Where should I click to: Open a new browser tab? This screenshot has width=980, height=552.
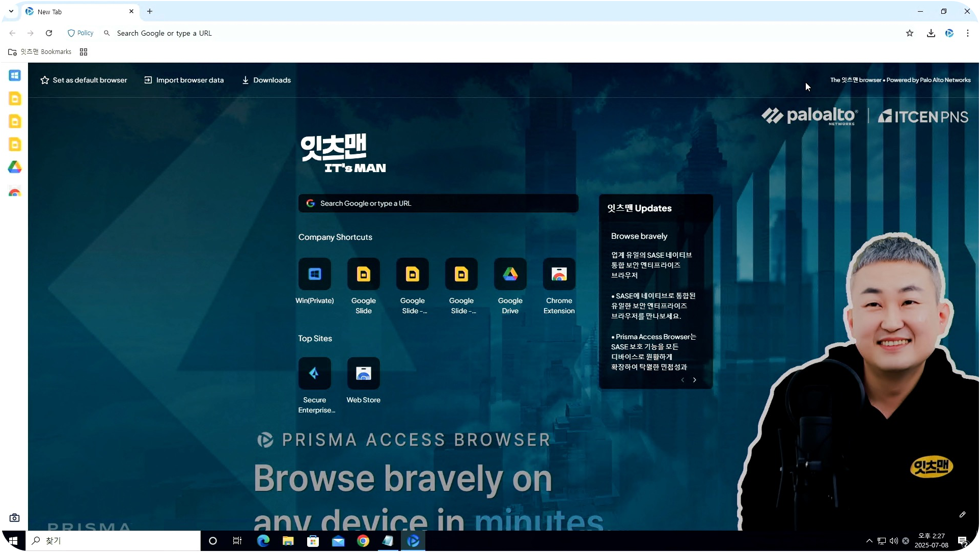(x=150, y=11)
